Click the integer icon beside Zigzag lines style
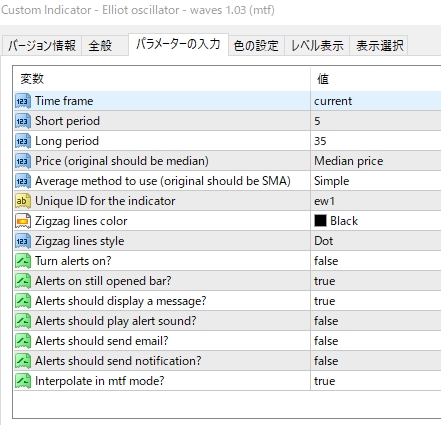The image size is (441, 425). point(23,241)
